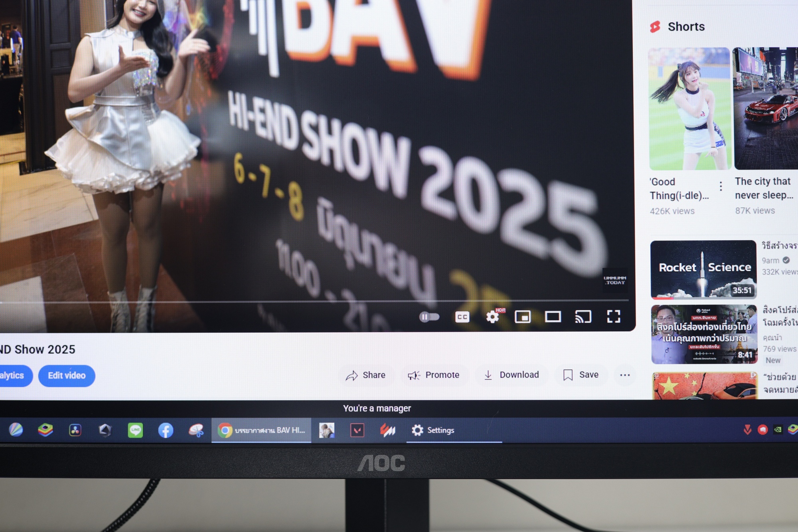Click the Shorts section logo icon
798x532 pixels.
[655, 27]
